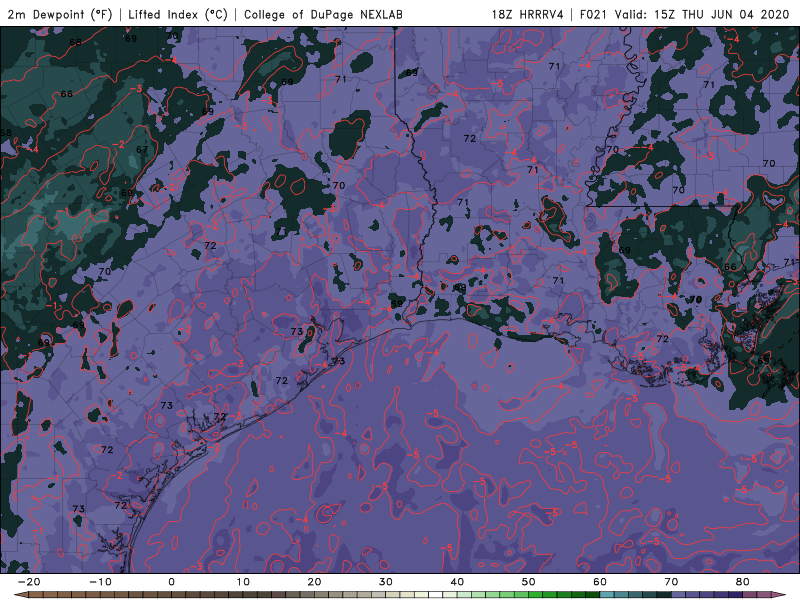Click the 50 label on the color scale
Screen dimensions: 800x600
click(529, 582)
